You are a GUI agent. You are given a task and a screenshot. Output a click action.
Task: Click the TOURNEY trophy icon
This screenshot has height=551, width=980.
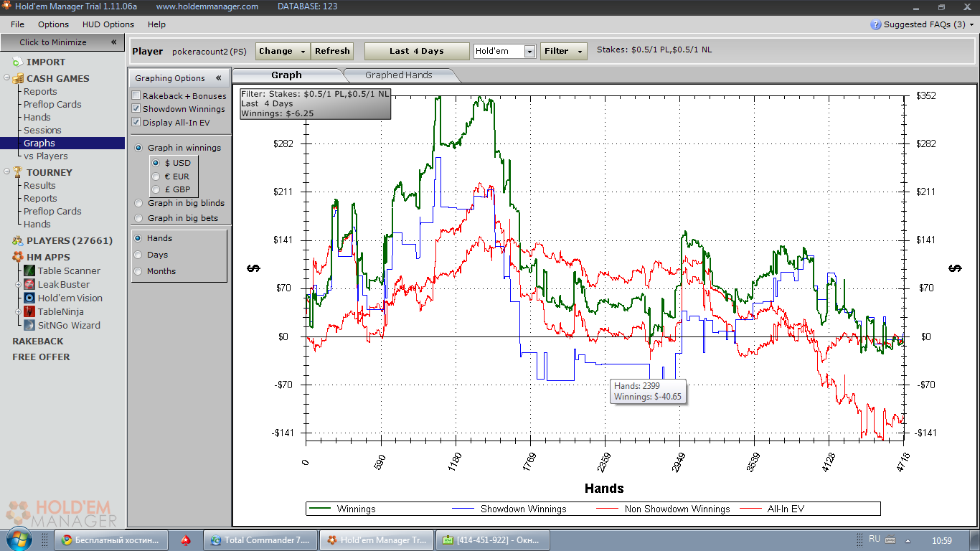18,172
